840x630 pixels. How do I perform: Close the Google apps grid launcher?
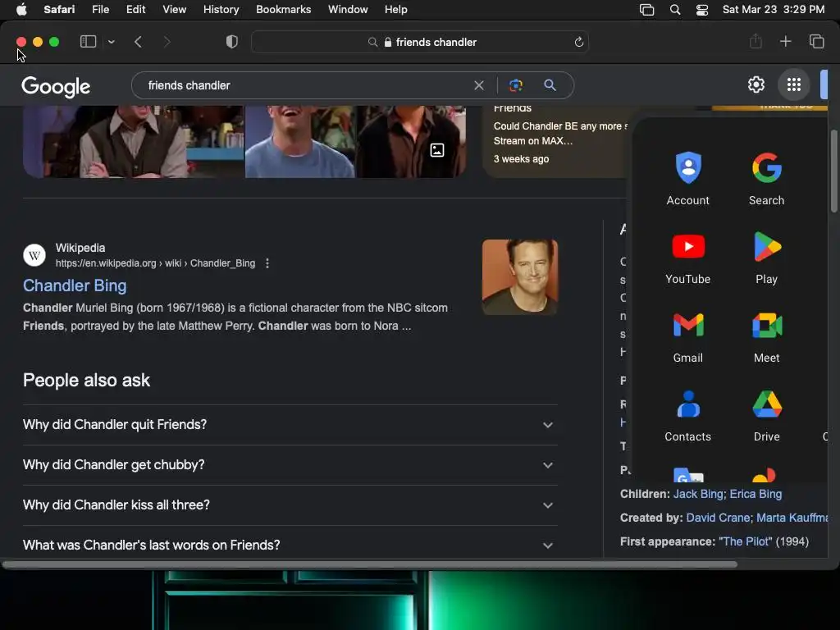(x=794, y=84)
